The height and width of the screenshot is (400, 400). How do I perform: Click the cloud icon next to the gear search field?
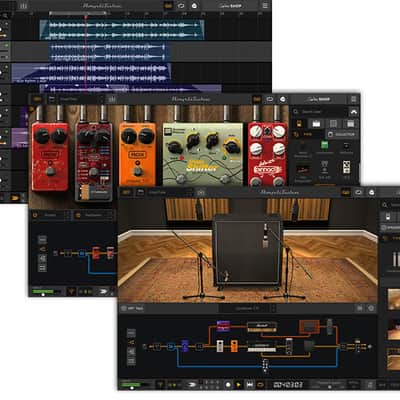point(353,112)
